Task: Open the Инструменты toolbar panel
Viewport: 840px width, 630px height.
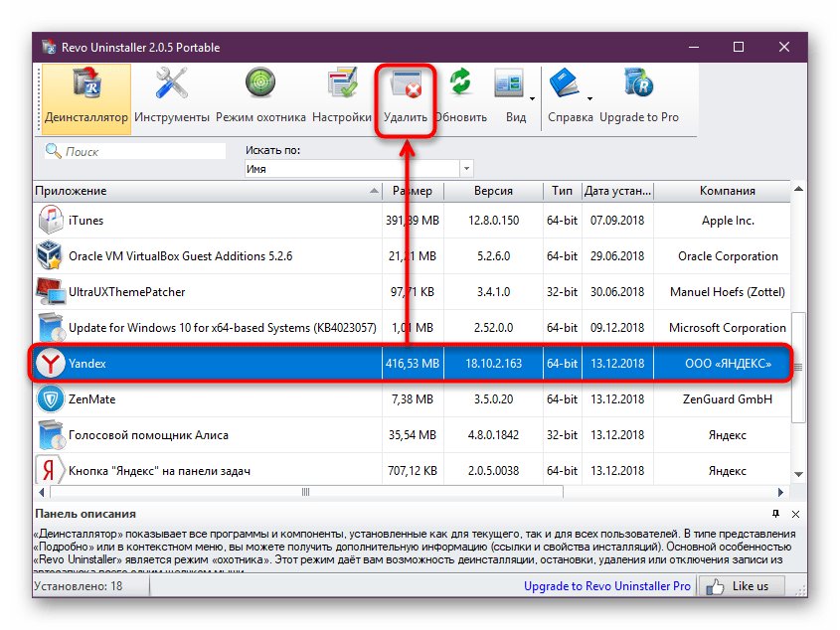Action: 171,98
